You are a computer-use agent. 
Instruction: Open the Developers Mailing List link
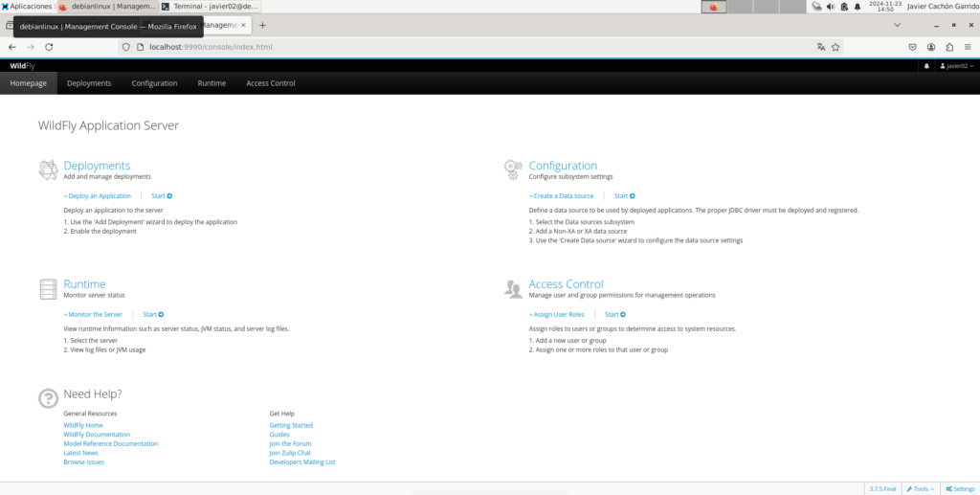pos(302,461)
